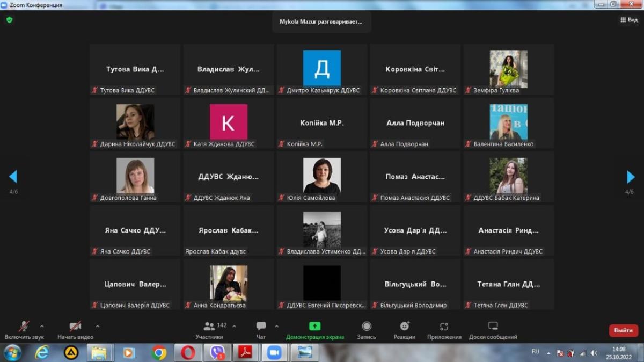Screen dimensions: 644x362
Task: Open the Участники participants panel
Action: coord(209,327)
